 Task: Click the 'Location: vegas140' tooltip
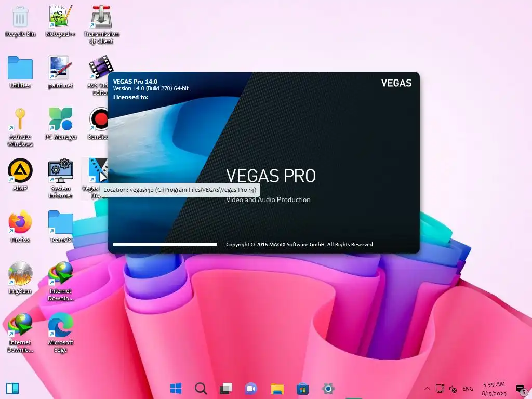[180, 190]
